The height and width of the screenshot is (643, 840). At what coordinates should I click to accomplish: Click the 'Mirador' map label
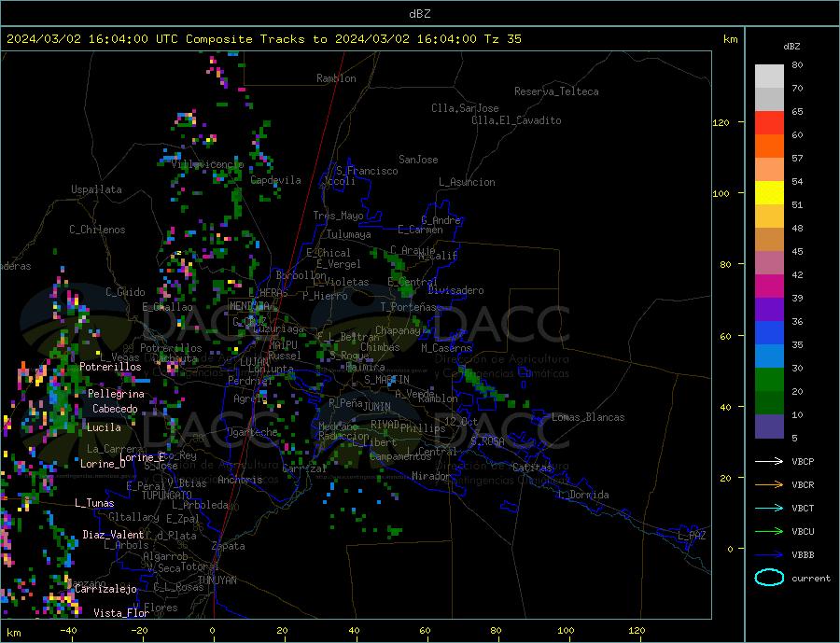point(432,476)
